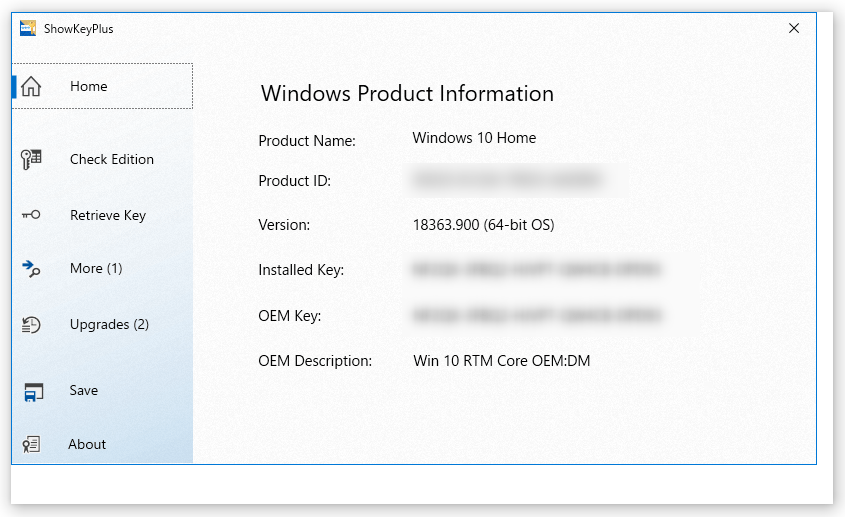Click the Version: label
The image size is (845, 517).
pos(284,225)
